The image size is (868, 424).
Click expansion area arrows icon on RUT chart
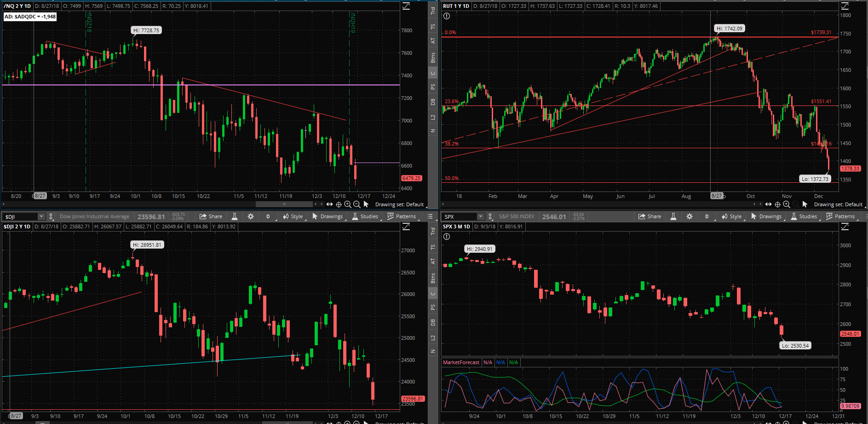[x=768, y=204]
